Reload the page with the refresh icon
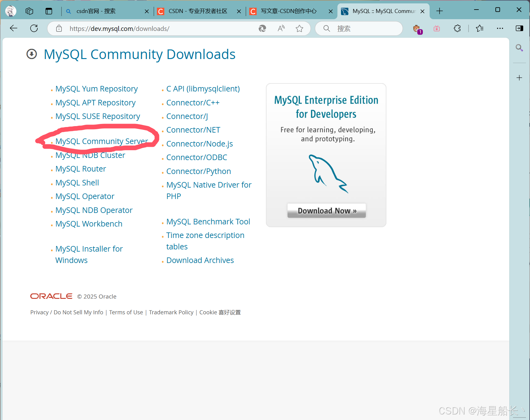The image size is (530, 420). point(34,28)
